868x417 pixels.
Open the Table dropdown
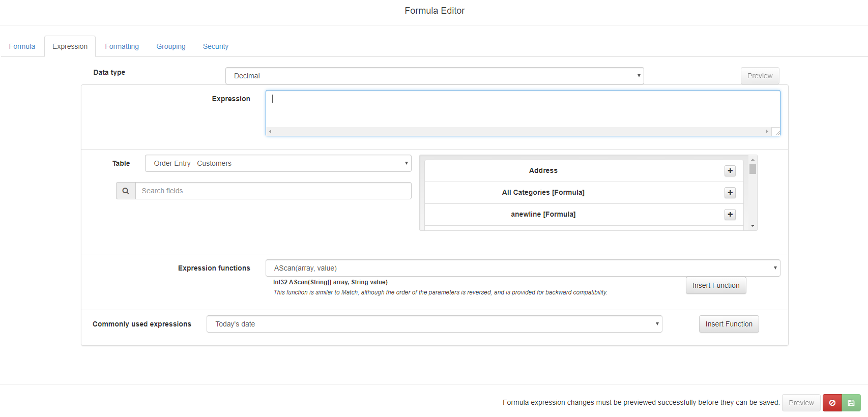pos(278,163)
